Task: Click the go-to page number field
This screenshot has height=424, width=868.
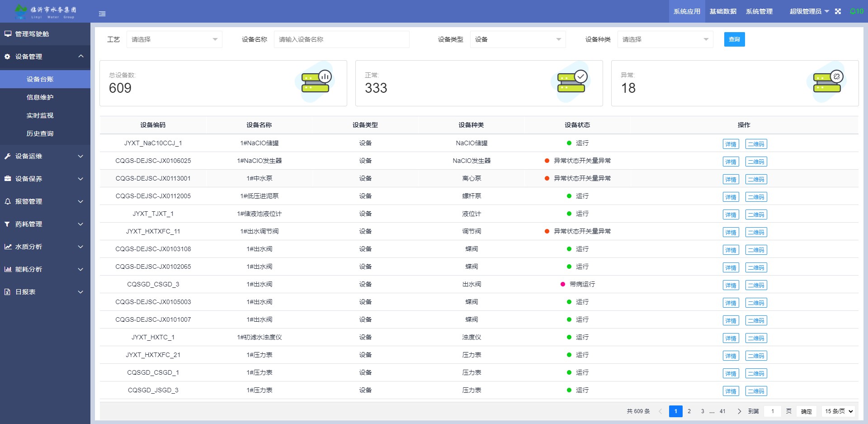Action: click(773, 411)
